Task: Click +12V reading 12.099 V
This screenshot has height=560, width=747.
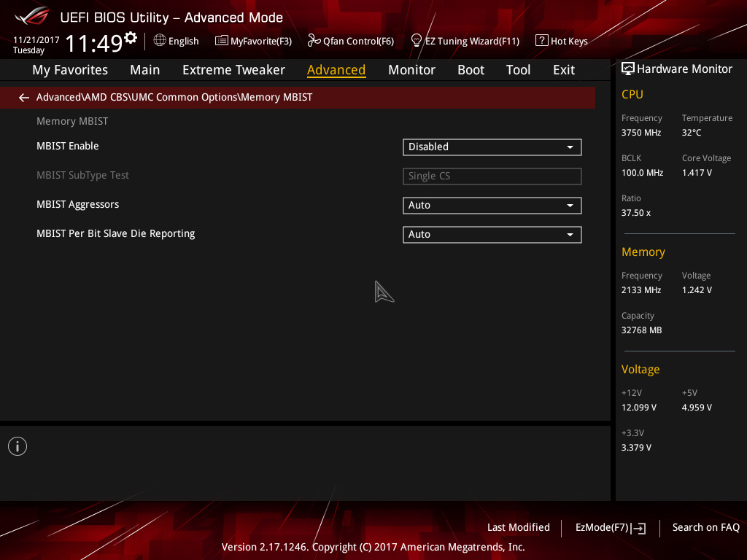Action: click(x=638, y=408)
